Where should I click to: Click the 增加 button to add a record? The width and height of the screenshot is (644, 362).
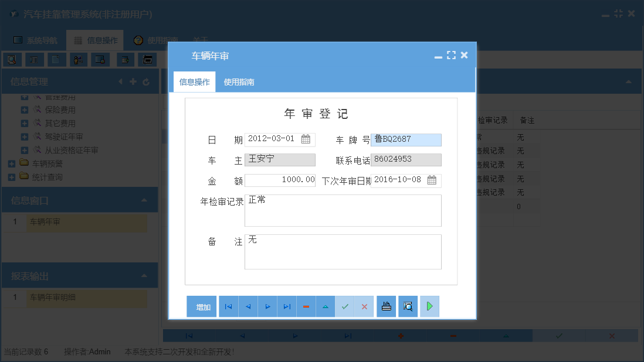202,306
